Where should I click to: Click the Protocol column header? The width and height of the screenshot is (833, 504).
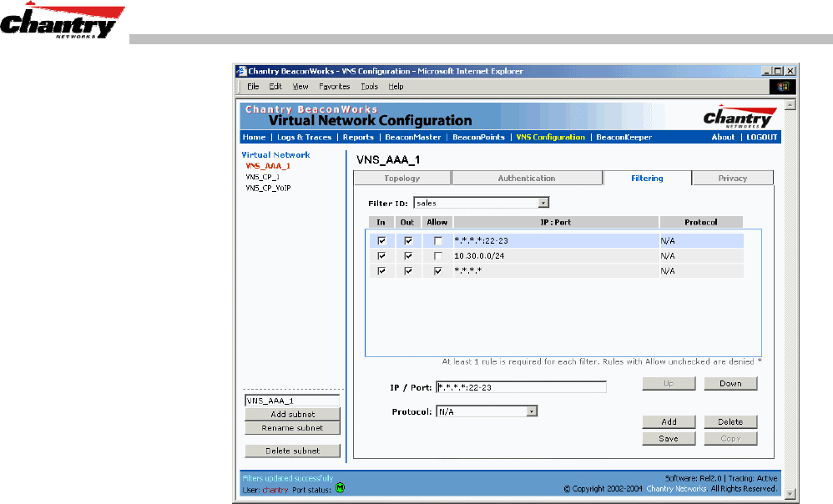coord(701,222)
